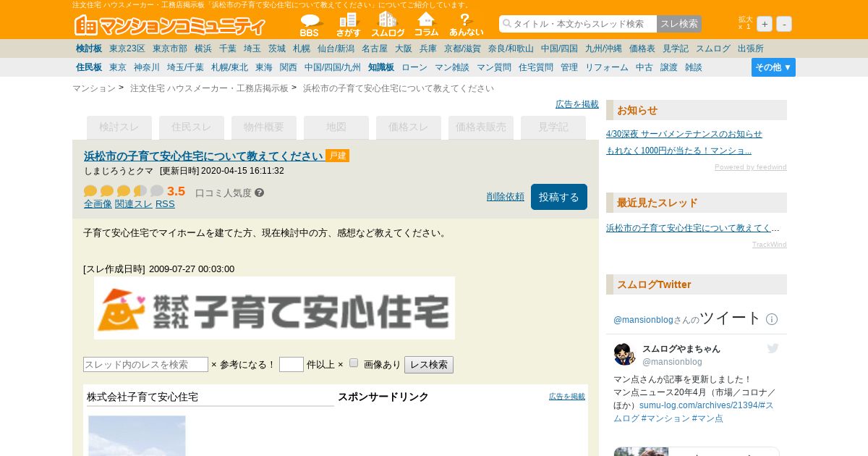Click the Twitter bird icon on tweet
Image resolution: width=868 pixels, height=456 pixels.
pos(773,349)
